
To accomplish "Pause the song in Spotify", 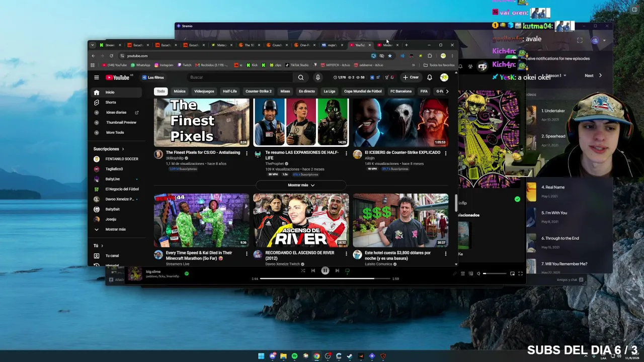I will 325,270.
